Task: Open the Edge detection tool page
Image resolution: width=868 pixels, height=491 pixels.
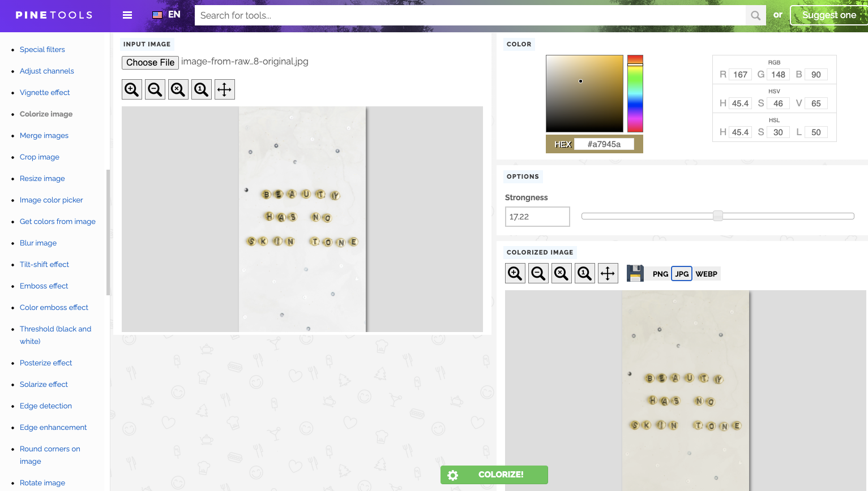Action: 46,406
